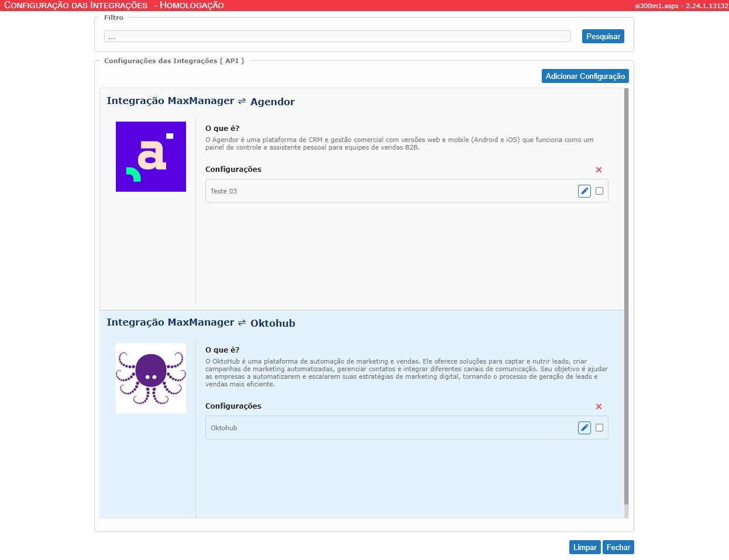This screenshot has height=560, width=729.
Task: Click the Fechar button
Action: (618, 547)
